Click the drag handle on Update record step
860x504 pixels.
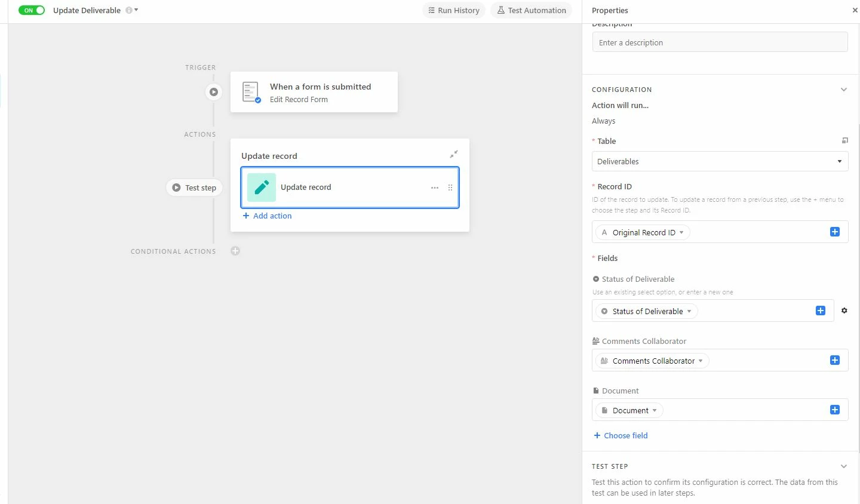[x=450, y=188]
